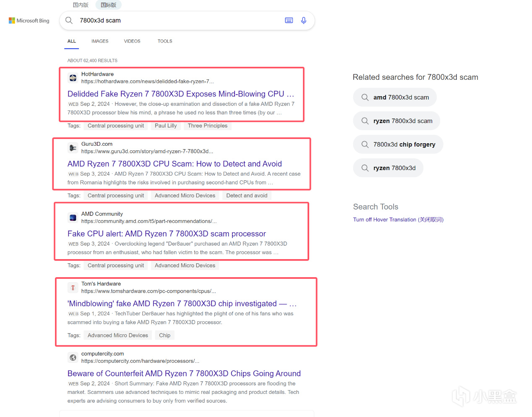532x417 pixels.
Task: Open the on-screen keyboard icon
Action: tap(289, 20)
